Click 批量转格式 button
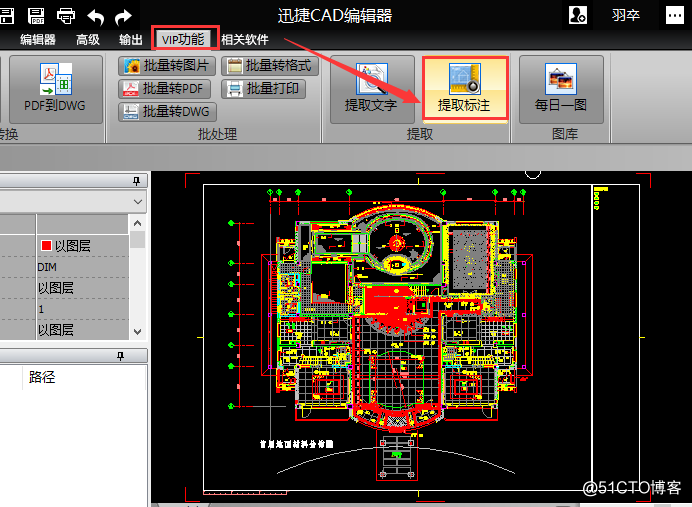The image size is (692, 507). (x=270, y=66)
